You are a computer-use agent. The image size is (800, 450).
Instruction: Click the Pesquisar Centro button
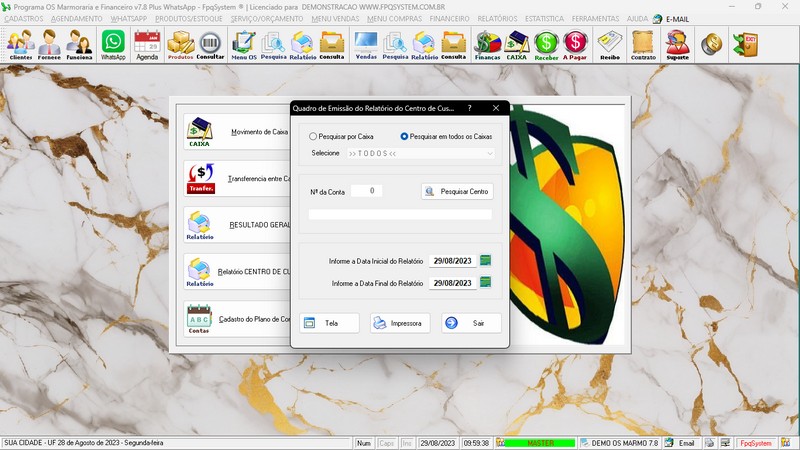coord(457,191)
